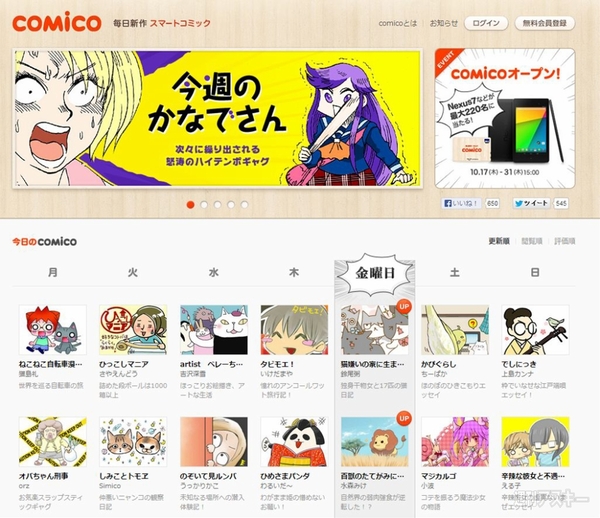Open the comicoオープン Nexus7 event banner

505,118
